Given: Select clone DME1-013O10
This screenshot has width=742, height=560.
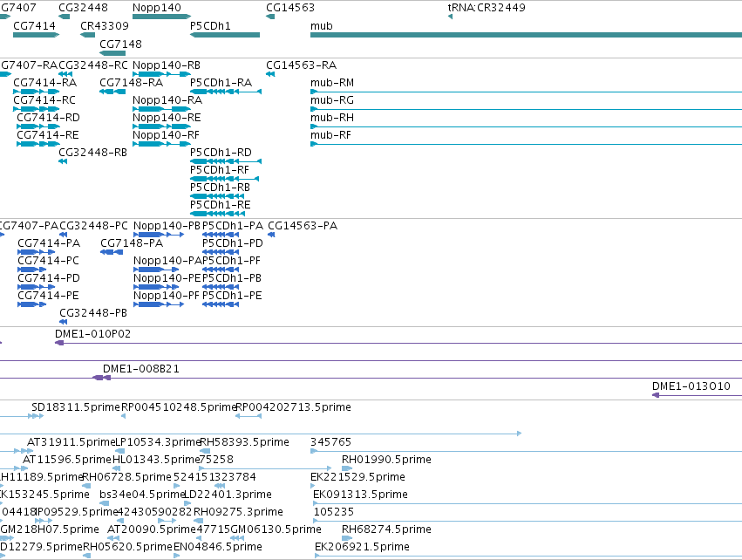Looking at the screenshot, I should coord(697,396).
